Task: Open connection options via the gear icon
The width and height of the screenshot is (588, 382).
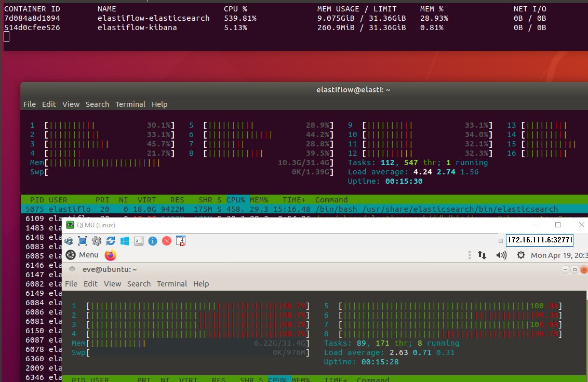Action: [97, 241]
